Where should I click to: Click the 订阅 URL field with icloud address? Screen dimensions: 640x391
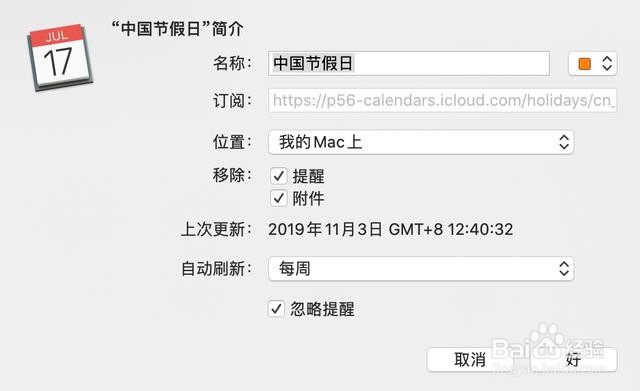tap(442, 100)
